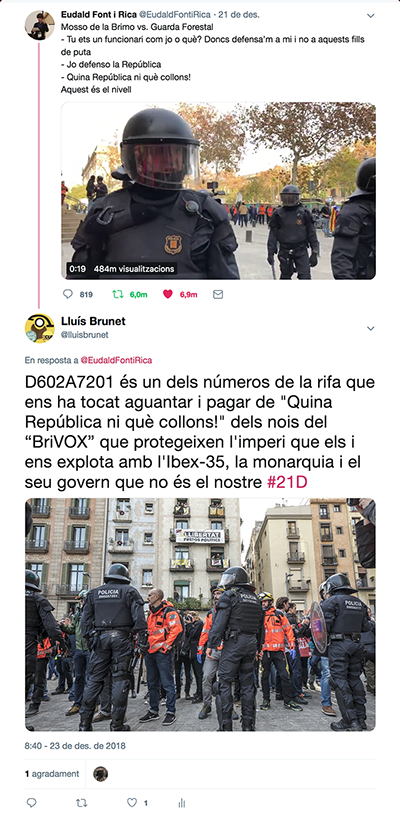Screen dimensions: 400x826
Task: Open Lluís Brunet's profile avatar
Action: pos(40,328)
